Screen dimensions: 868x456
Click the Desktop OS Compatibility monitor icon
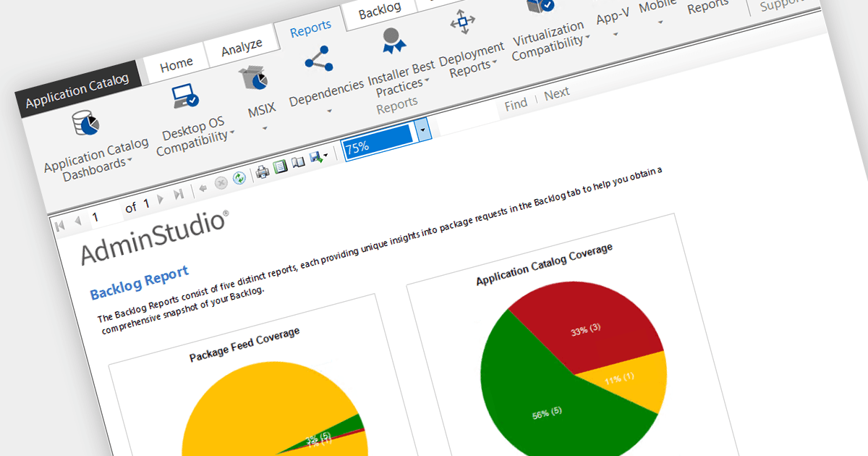click(184, 96)
